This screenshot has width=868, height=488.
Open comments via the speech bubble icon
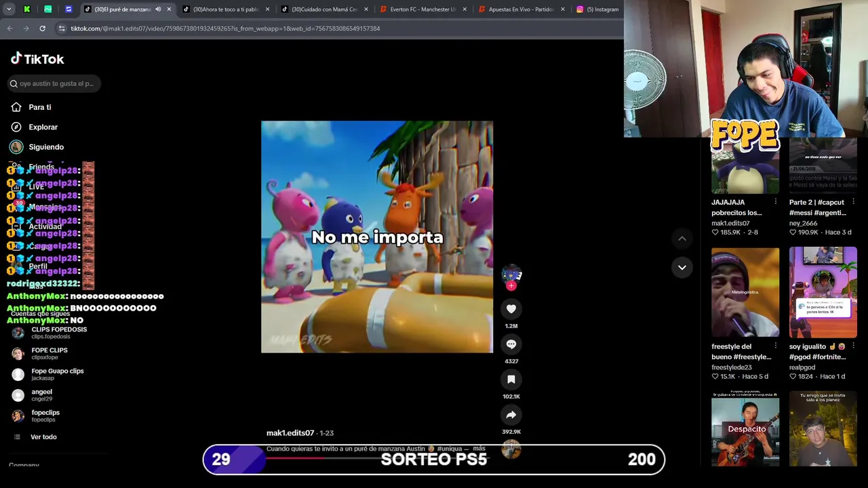click(x=511, y=344)
